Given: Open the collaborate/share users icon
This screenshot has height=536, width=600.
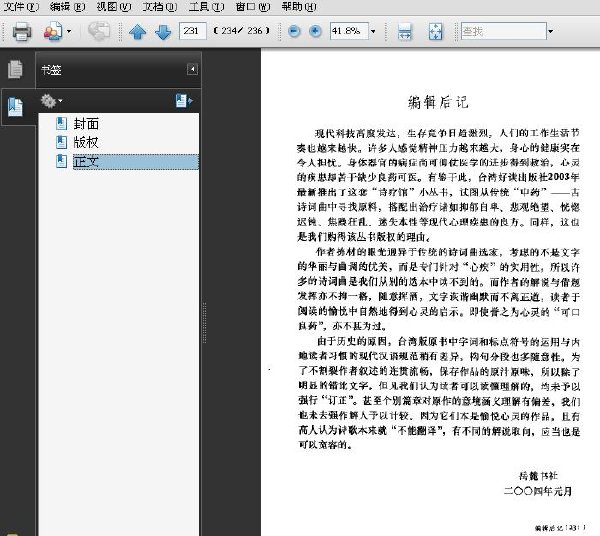Looking at the screenshot, I should pyautogui.click(x=53, y=31).
